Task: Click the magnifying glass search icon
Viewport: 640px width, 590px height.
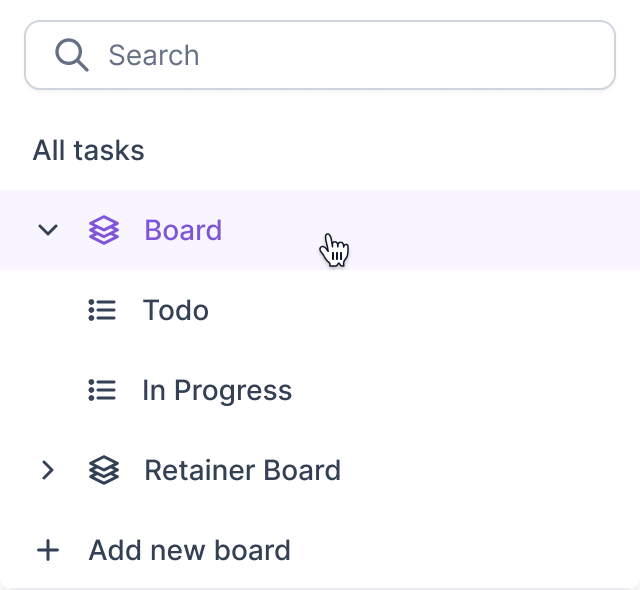Action: [x=72, y=55]
